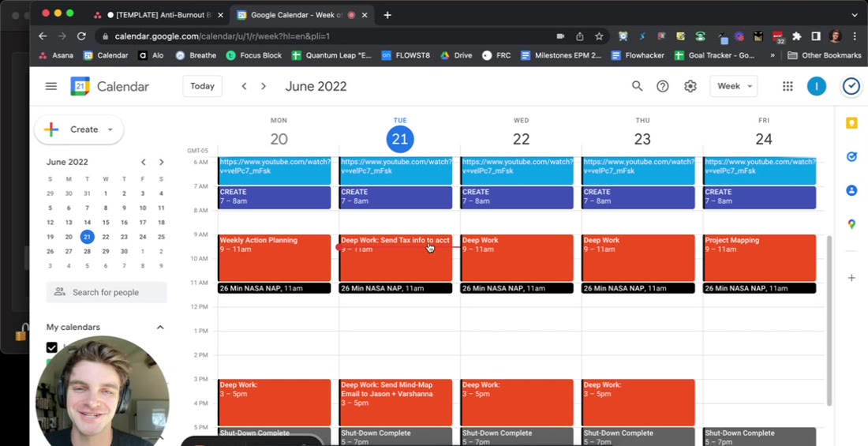This screenshot has width=868, height=446.
Task: Toggle Chrome side panel icon
Action: [816, 36]
